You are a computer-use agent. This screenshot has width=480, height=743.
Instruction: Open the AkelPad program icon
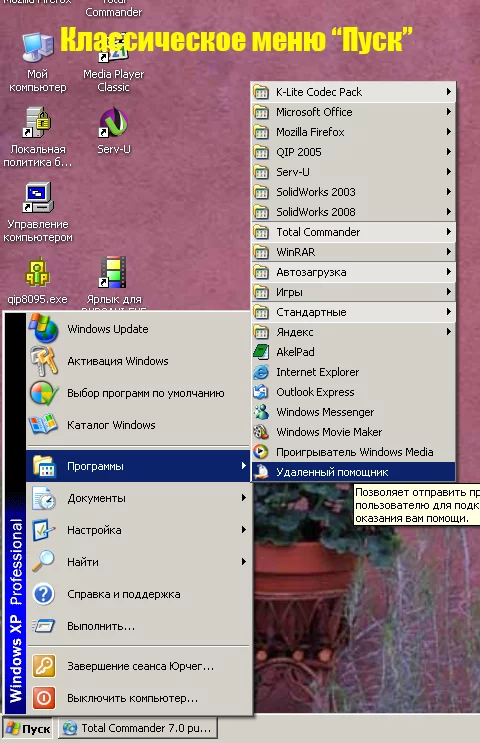pos(261,352)
